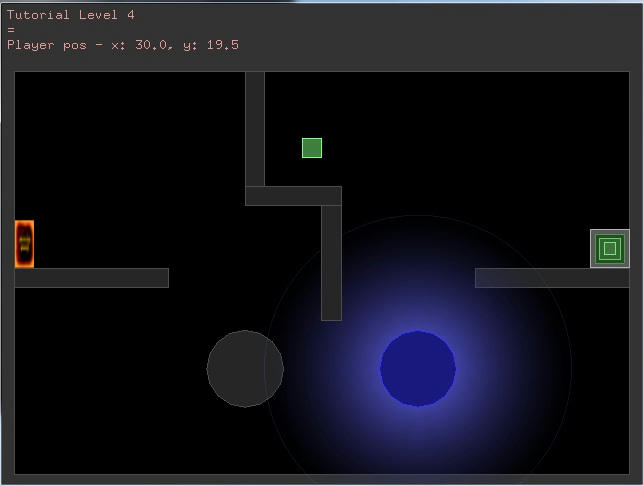Click the green concentric square exit goal
The height and width of the screenshot is (486, 643).
(x=610, y=249)
